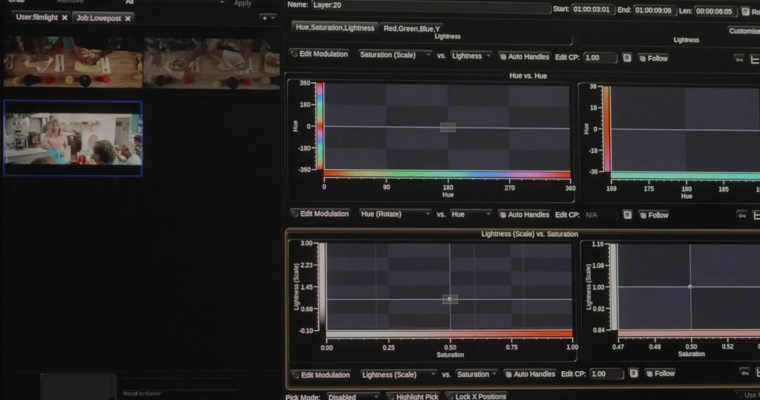
Task: Click control point in zoomed Lightness vs Saturation graph
Action: click(x=690, y=287)
